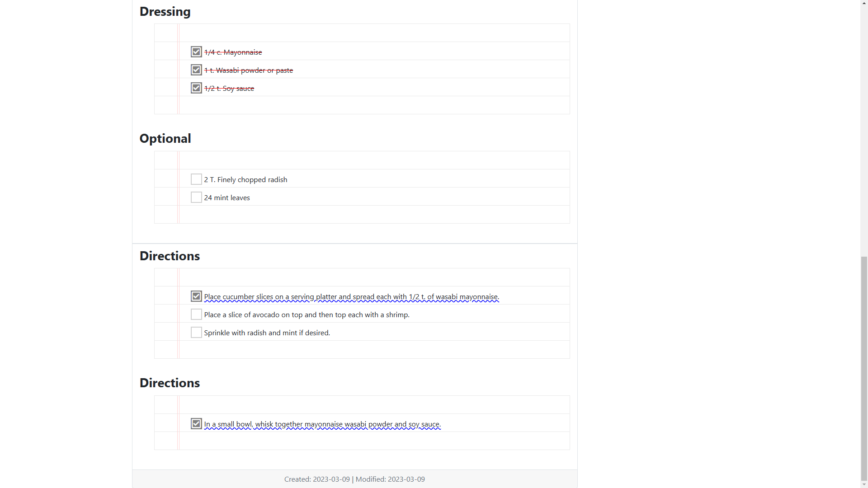Uncheck the 1/2 t. Soy sauce checkbox
The image size is (868, 488).
(x=196, y=88)
